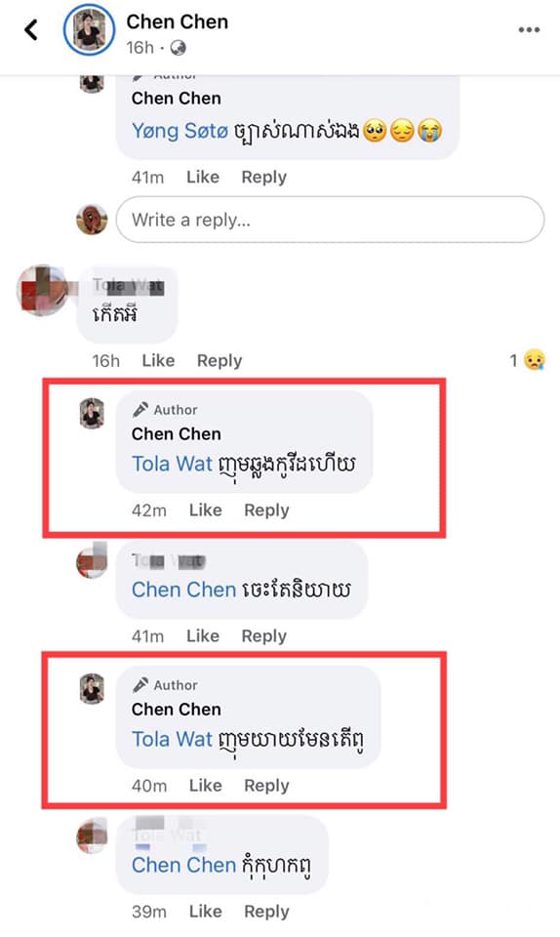
Task: Focus the Write a reply input field
Action: click(330, 220)
